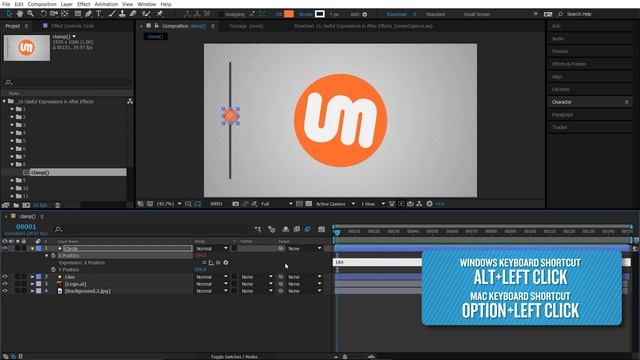The height and width of the screenshot is (360, 640).
Task: Select the Hand tool
Action: [x=20, y=14]
